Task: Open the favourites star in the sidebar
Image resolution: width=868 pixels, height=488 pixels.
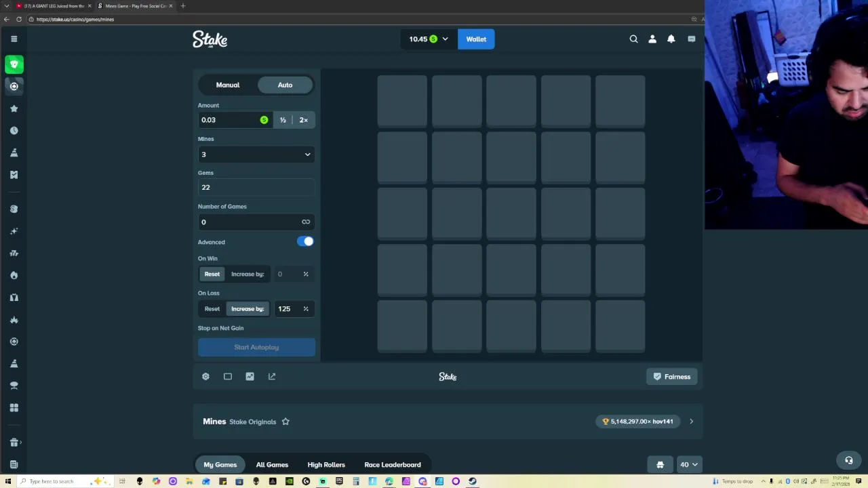Action: [14, 108]
